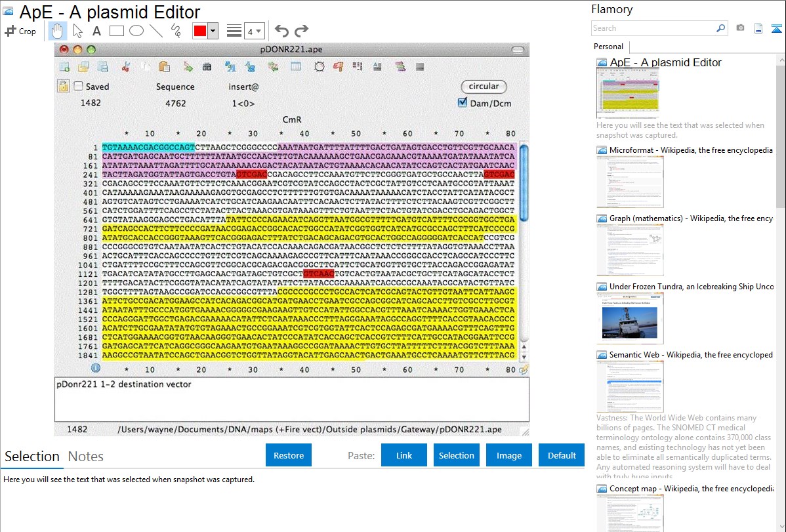Switch to the Notes tab
Viewport: 786px width, 532px height.
pos(86,457)
